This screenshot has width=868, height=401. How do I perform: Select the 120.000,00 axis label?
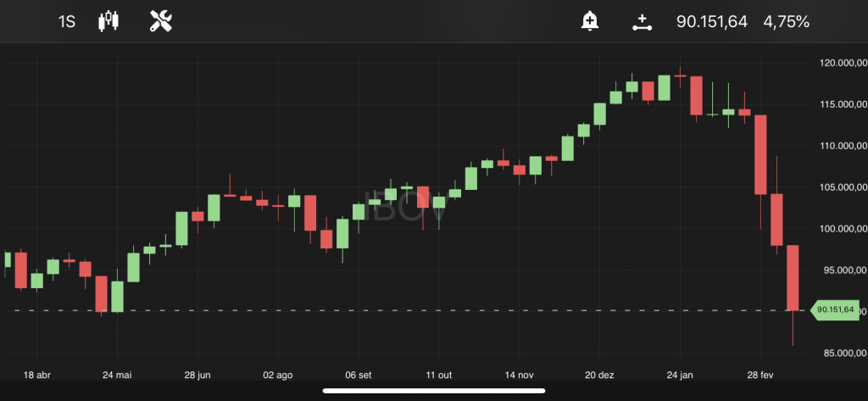pyautogui.click(x=843, y=63)
